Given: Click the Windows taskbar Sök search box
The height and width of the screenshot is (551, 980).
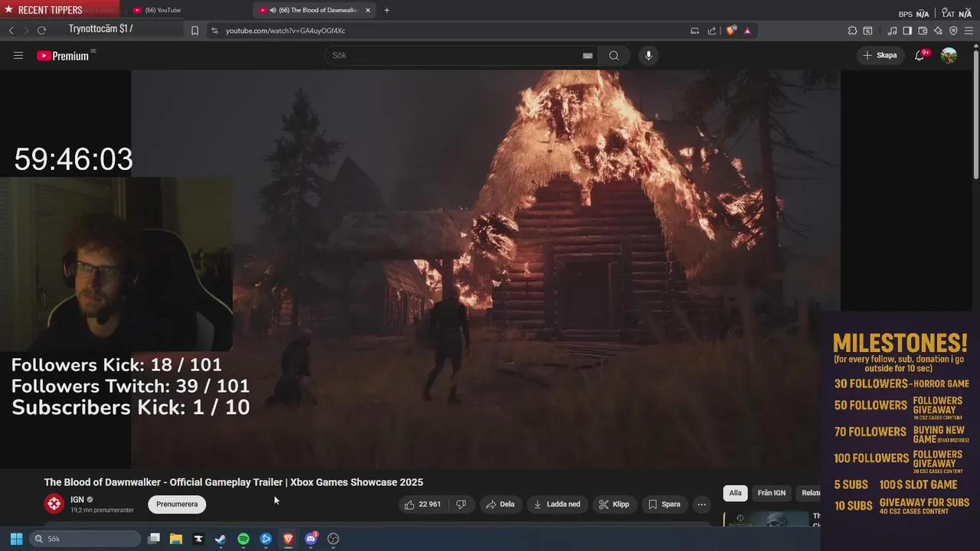Looking at the screenshot, I should [x=85, y=539].
